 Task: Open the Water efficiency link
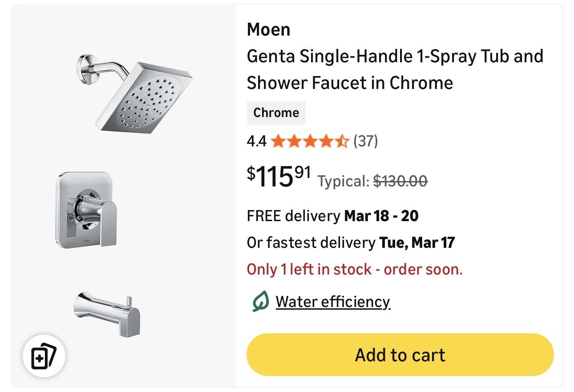[333, 302]
